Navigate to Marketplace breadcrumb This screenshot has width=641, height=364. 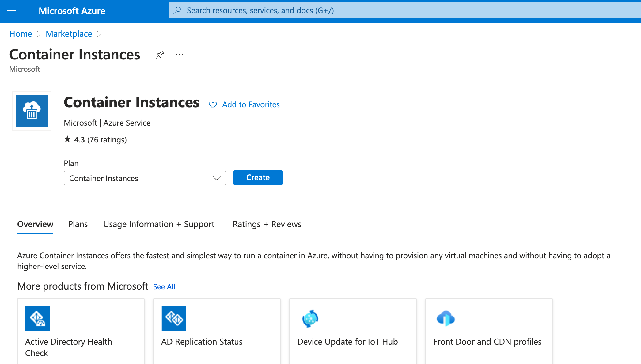(x=69, y=34)
